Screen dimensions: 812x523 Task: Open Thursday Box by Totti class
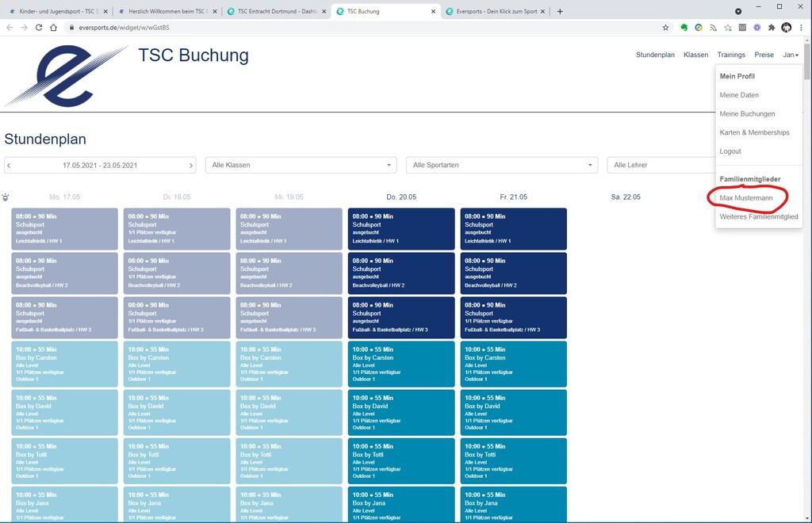pos(401,461)
